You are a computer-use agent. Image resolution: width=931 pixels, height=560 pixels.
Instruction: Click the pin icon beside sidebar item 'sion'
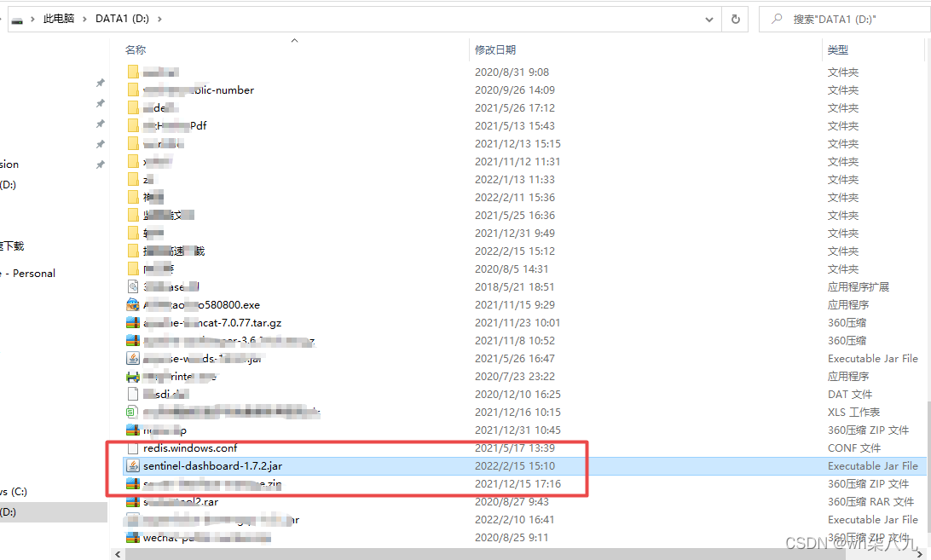pyautogui.click(x=101, y=165)
